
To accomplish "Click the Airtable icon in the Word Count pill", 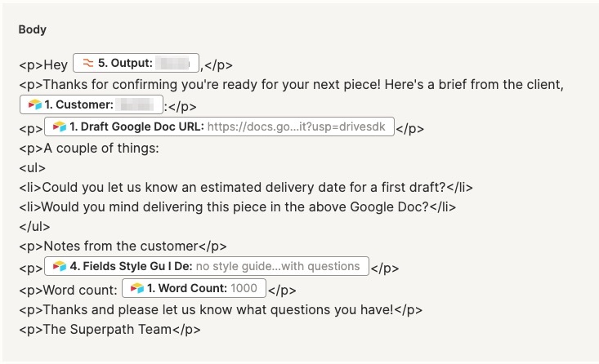I will tap(137, 288).
